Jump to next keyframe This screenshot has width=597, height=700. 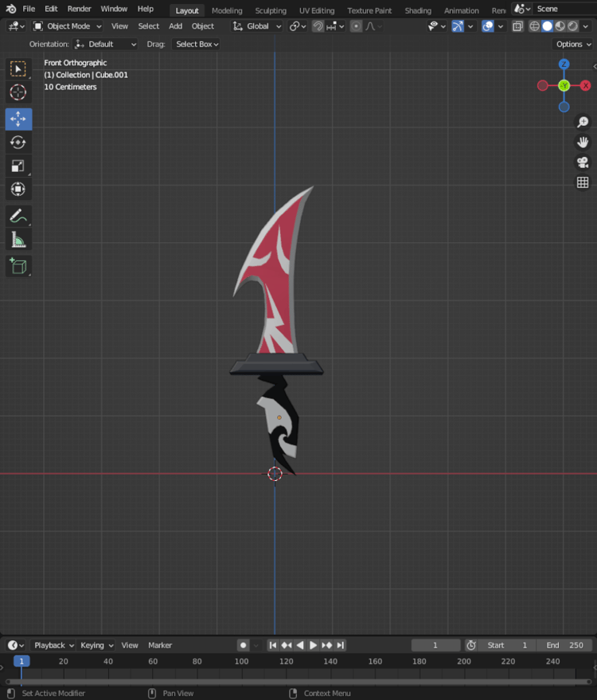pyautogui.click(x=327, y=645)
